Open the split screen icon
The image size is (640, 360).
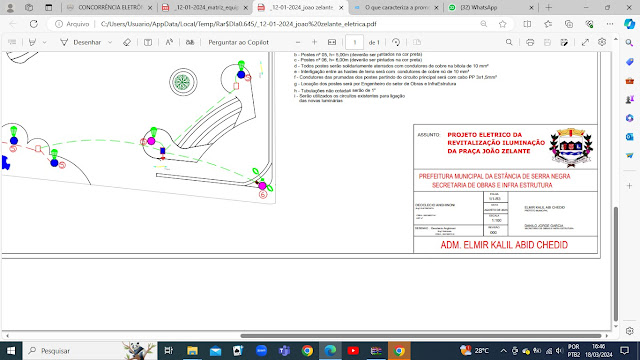527,24
